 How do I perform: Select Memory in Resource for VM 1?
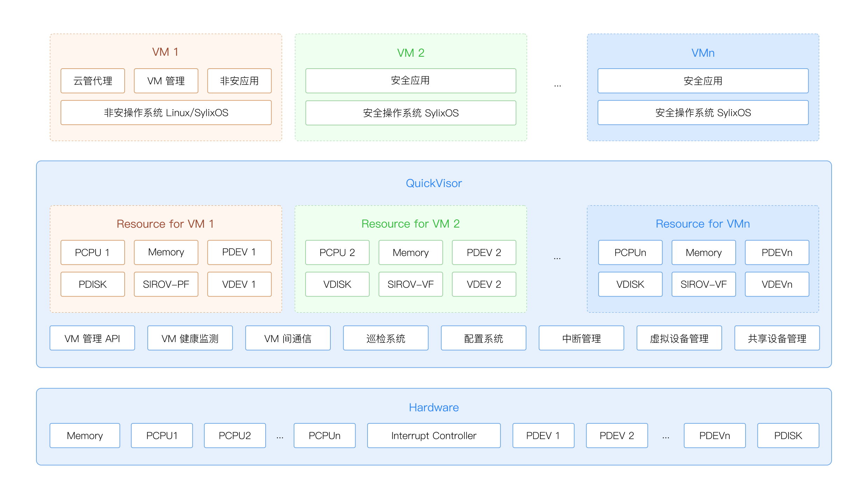pyautogui.click(x=166, y=252)
